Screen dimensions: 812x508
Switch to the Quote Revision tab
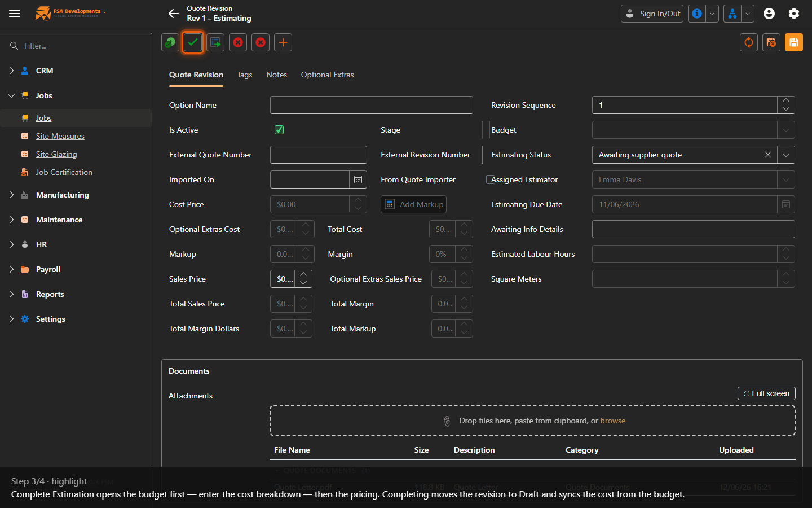click(x=196, y=75)
